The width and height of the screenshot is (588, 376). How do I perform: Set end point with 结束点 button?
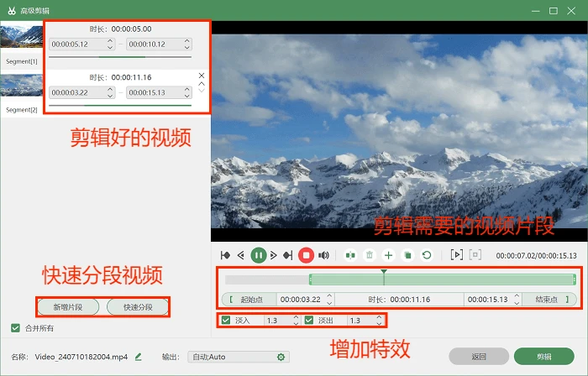click(549, 300)
